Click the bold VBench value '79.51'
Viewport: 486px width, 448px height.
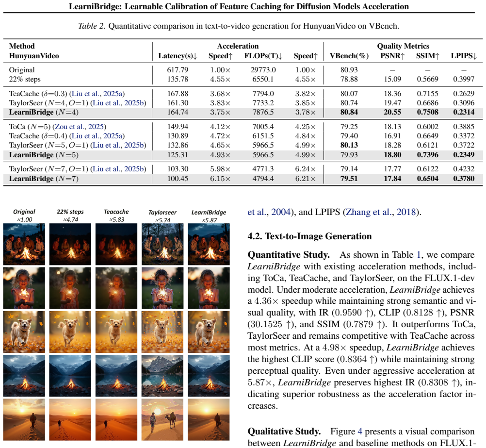point(349,179)
